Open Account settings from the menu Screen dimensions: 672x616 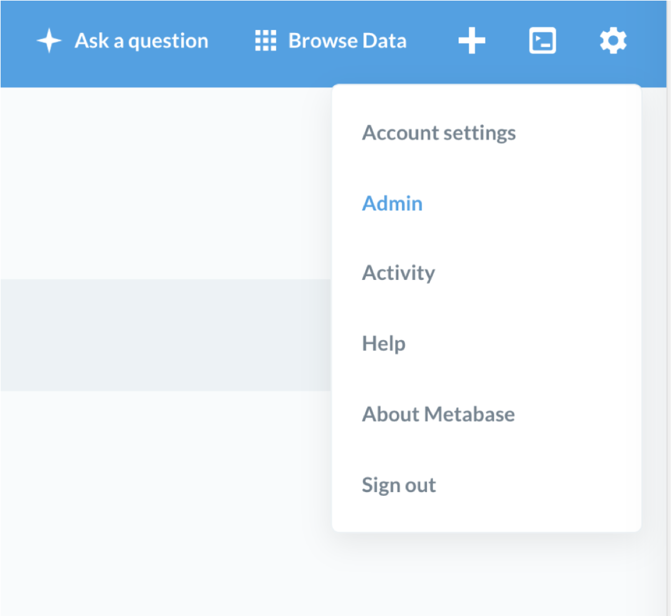pyautogui.click(x=439, y=133)
